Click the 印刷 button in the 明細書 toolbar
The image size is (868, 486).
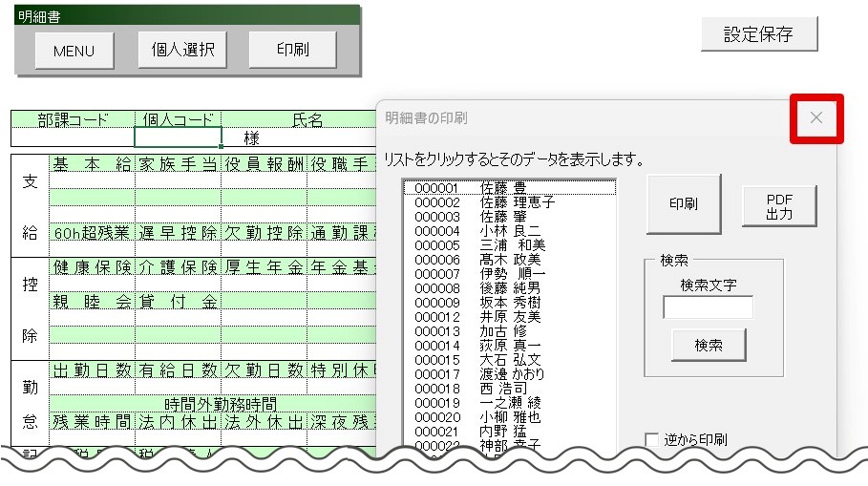pyautogui.click(x=293, y=50)
